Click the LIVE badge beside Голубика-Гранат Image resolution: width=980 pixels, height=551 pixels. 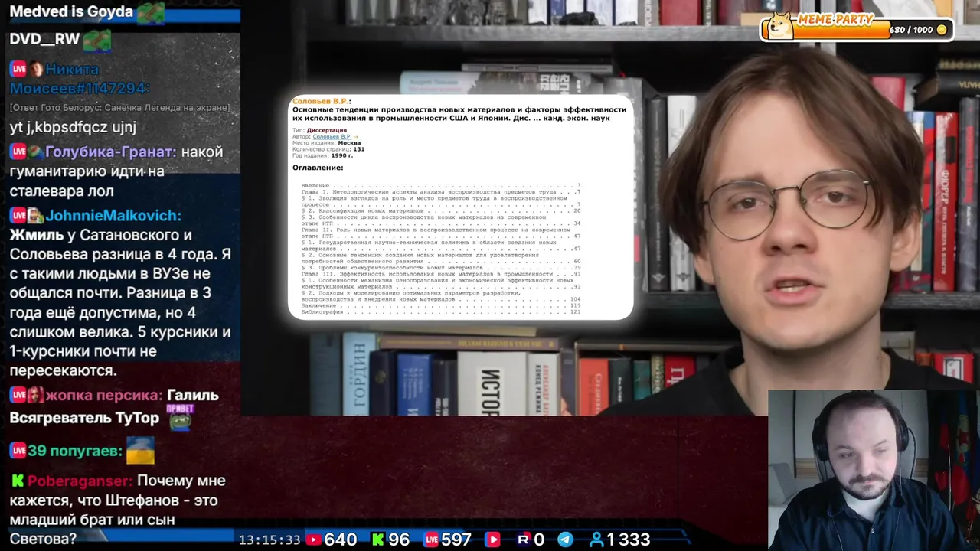click(18, 152)
